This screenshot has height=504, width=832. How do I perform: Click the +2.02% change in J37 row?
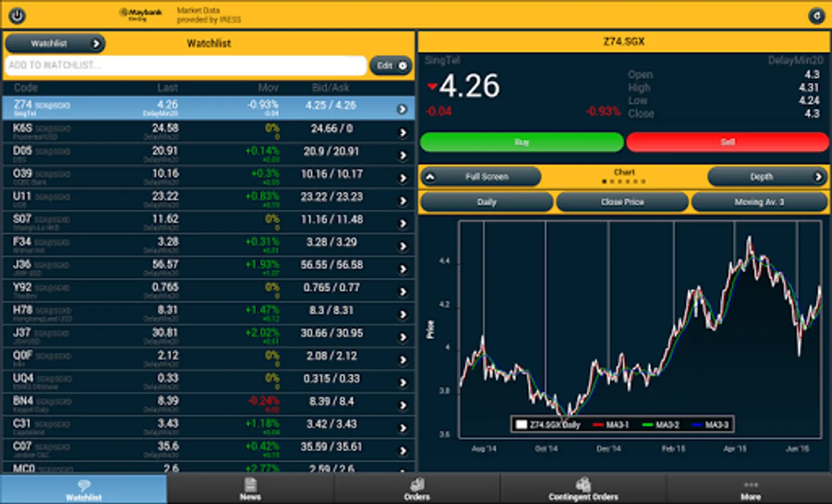pos(262,333)
